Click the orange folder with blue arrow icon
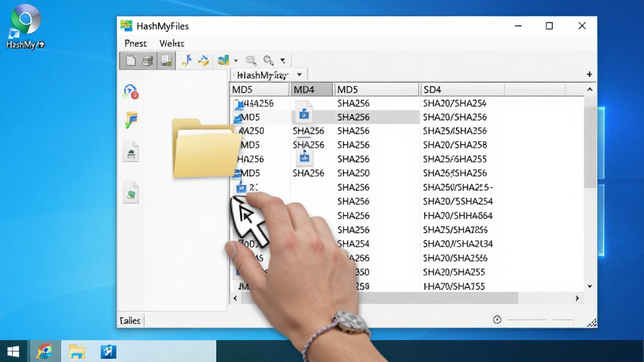Image resolution: width=644 pixels, height=362 pixels. 204,61
